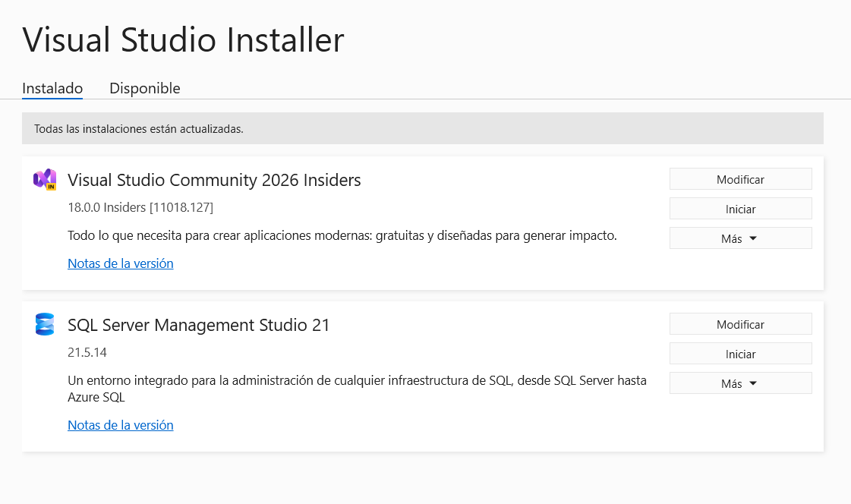Click the 'Todas las instalaciones están actualizadas' banner
This screenshot has height=504, width=851.
click(x=422, y=129)
